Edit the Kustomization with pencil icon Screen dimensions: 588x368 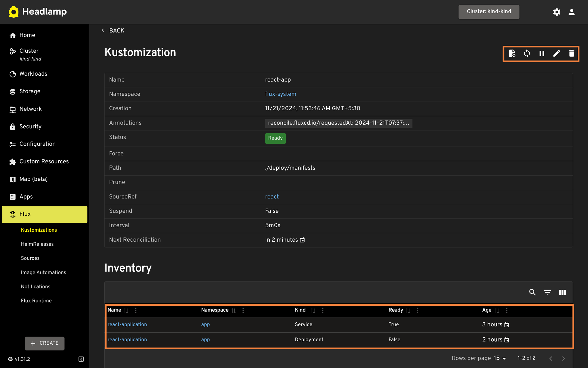pos(557,54)
